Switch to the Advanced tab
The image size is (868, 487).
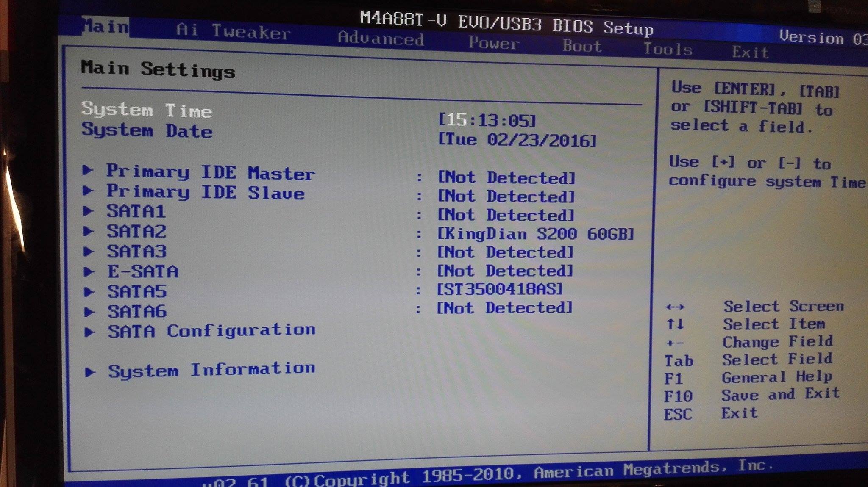click(x=381, y=39)
